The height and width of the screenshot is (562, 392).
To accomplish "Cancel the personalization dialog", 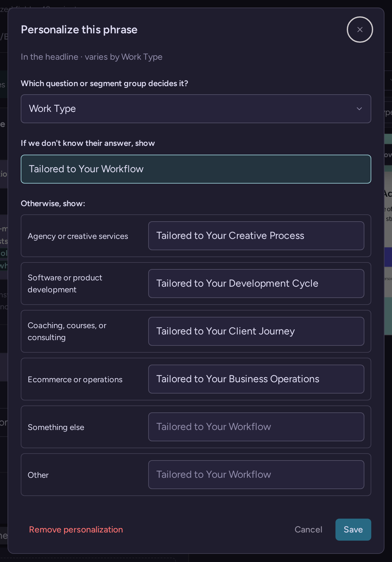I will click(x=308, y=530).
